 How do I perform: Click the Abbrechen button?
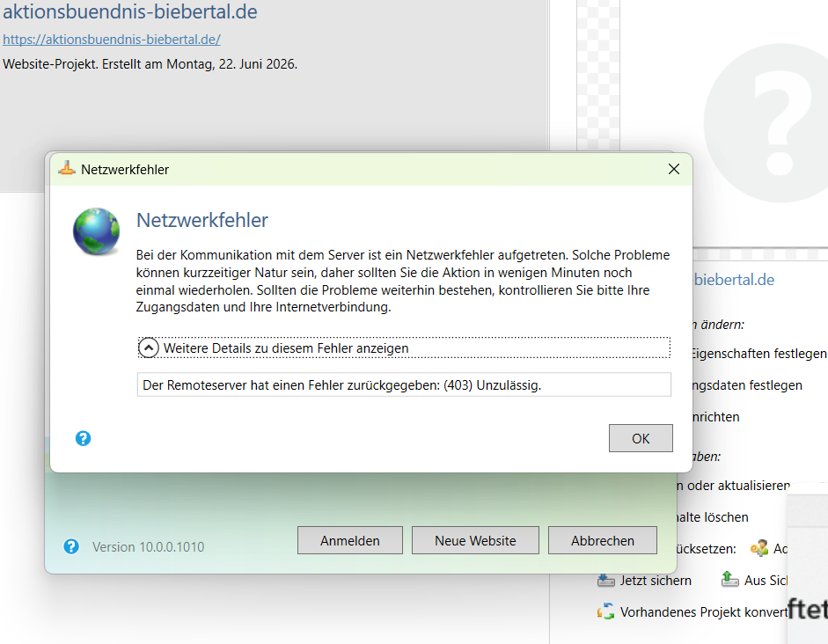click(x=603, y=540)
